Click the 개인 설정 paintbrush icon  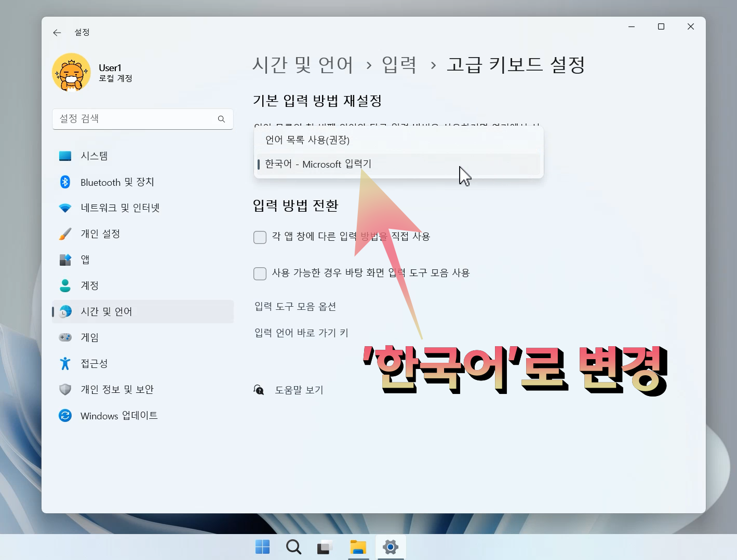click(65, 234)
